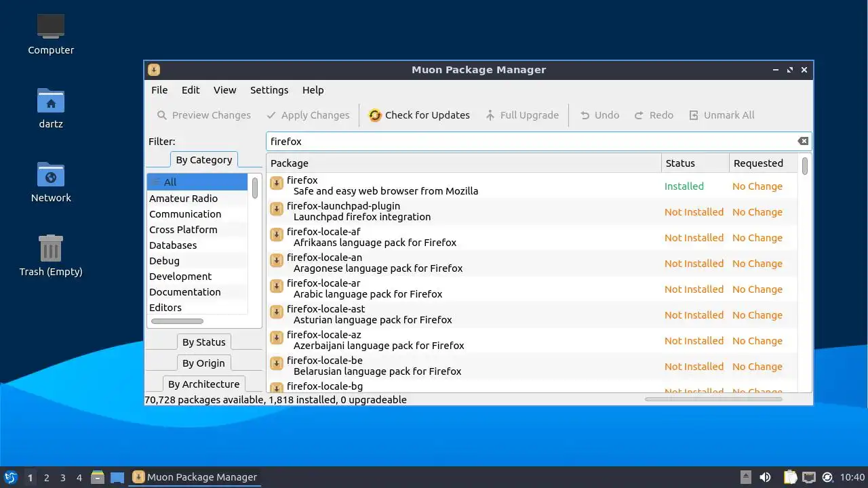Sort by the Requested column header
868x488 pixels.
763,163
